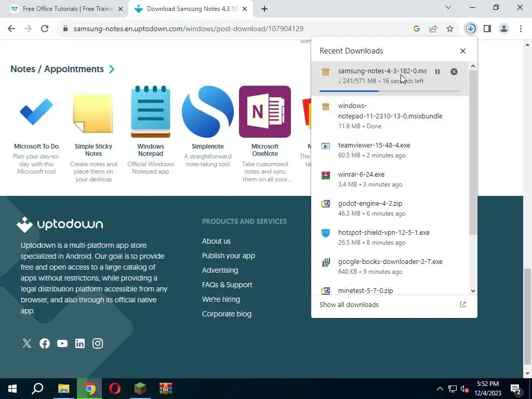This screenshot has height=399, width=532.
Task: Toggle the Chrome side panel icon
Action: point(487,29)
